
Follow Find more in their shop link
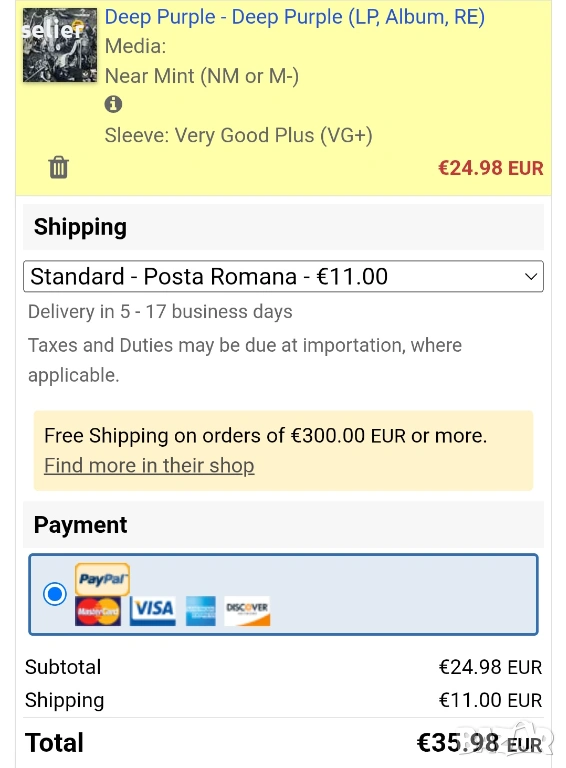149,465
